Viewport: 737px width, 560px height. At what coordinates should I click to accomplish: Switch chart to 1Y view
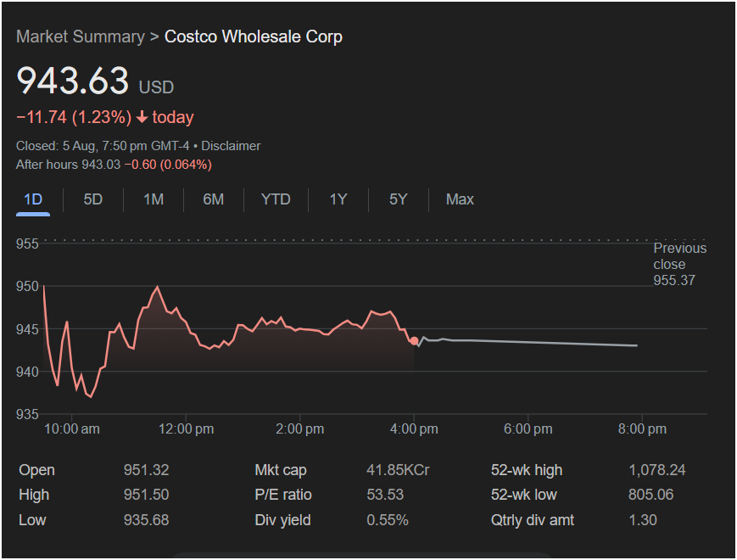(338, 199)
